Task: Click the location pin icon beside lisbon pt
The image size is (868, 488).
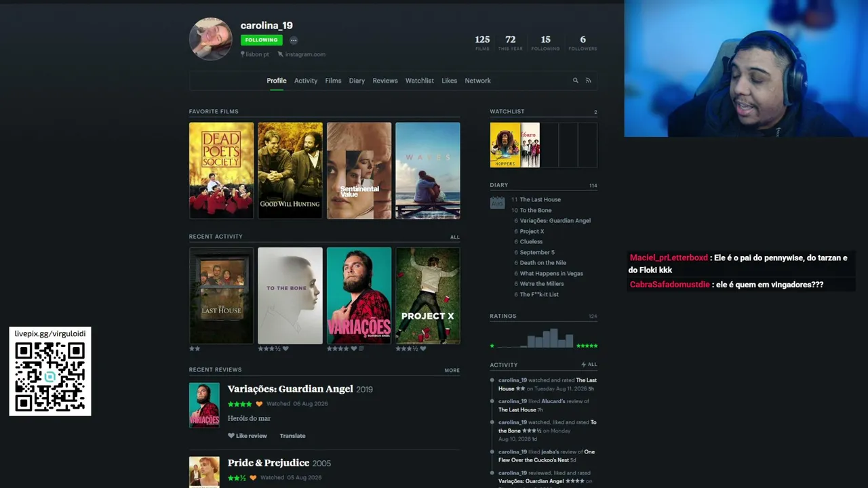Action: [243, 54]
